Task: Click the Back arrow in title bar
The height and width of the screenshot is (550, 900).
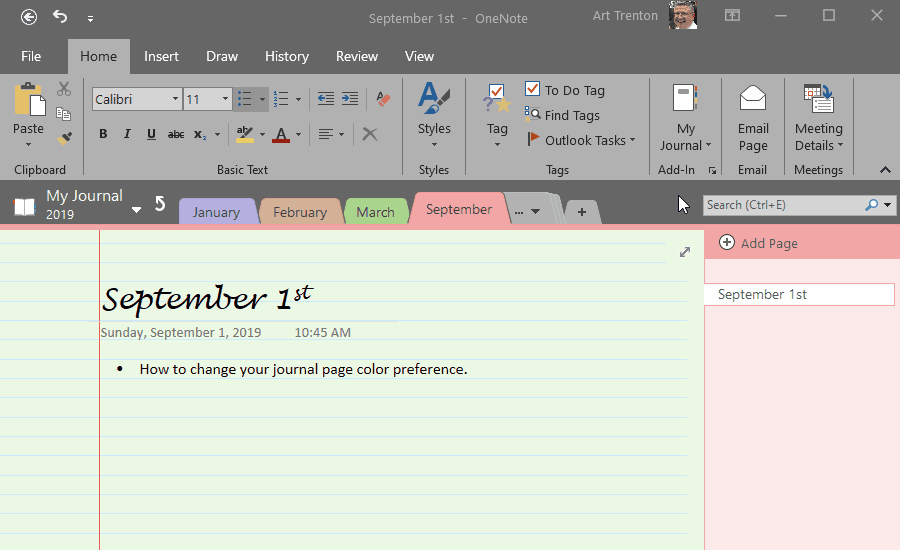Action: tap(29, 17)
